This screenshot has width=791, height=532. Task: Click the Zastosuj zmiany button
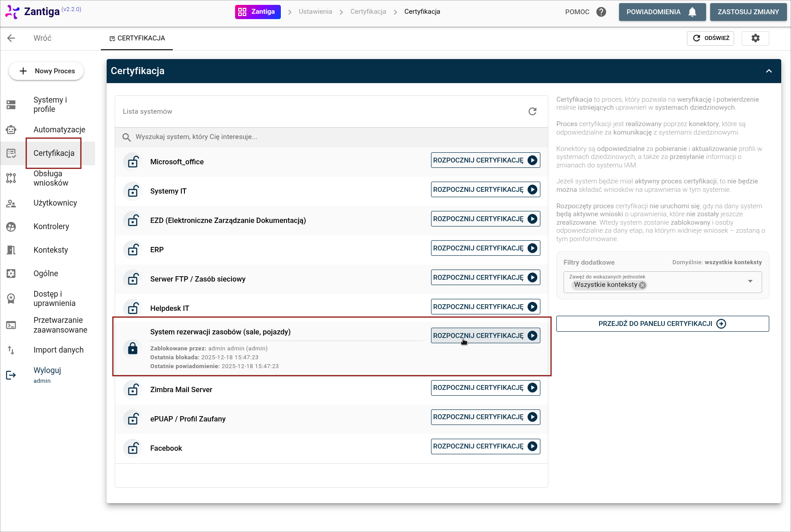coord(748,12)
